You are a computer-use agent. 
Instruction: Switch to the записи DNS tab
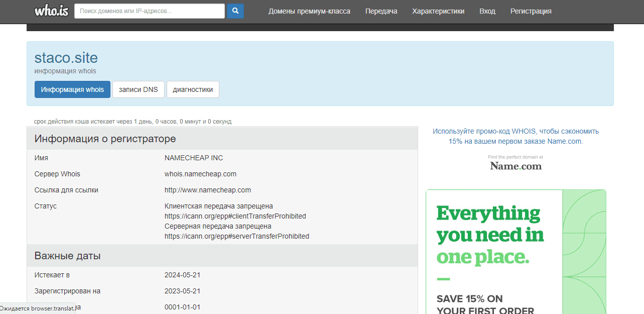[138, 89]
